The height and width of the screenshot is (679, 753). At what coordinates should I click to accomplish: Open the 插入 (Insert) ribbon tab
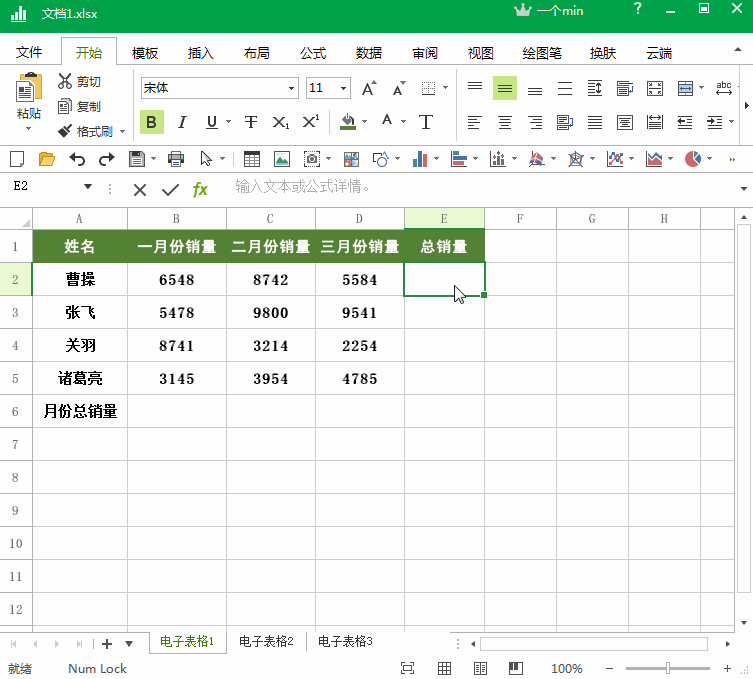201,53
